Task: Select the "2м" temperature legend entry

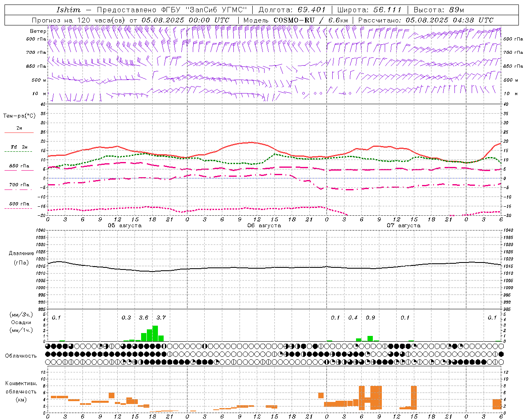Action: [x=19, y=128]
